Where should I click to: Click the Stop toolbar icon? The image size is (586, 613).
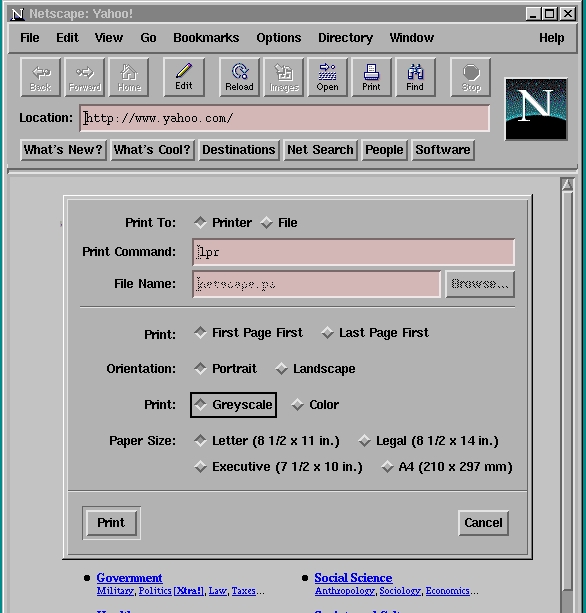click(x=471, y=77)
